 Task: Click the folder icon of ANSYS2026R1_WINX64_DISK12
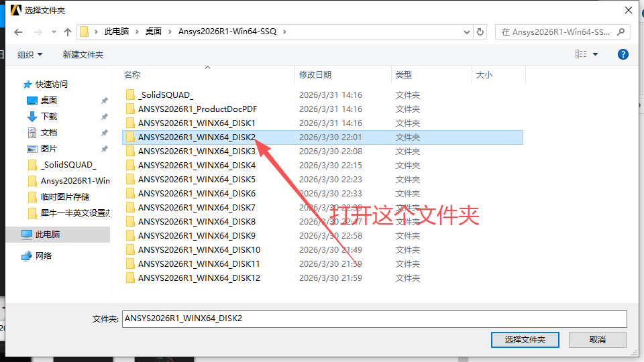pyautogui.click(x=130, y=278)
